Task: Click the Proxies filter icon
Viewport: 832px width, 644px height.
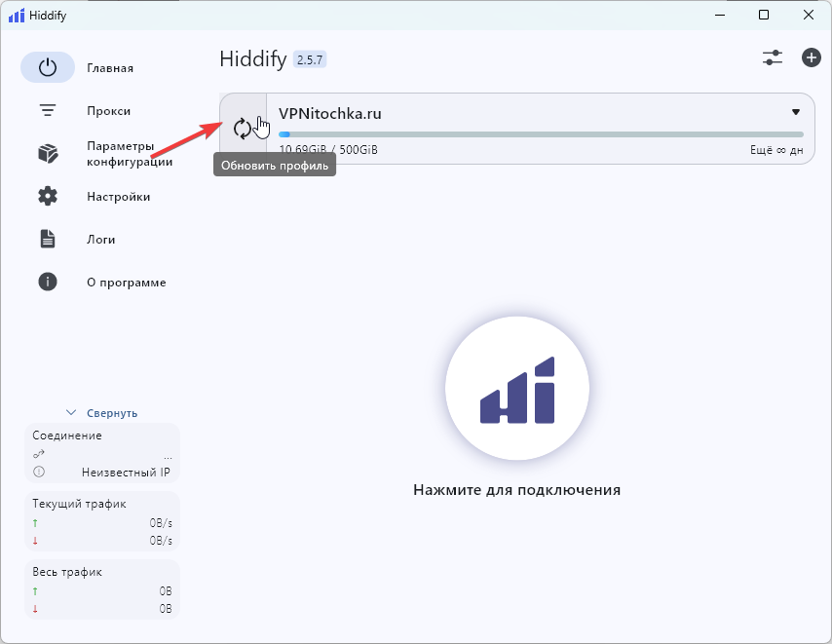Action: [x=48, y=111]
